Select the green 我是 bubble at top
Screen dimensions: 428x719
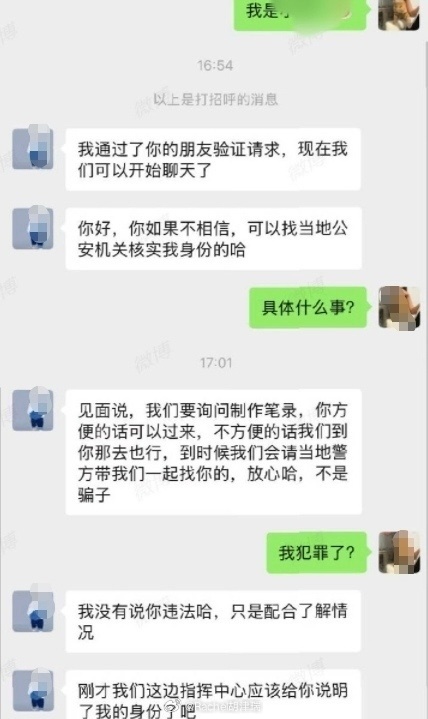click(301, 15)
